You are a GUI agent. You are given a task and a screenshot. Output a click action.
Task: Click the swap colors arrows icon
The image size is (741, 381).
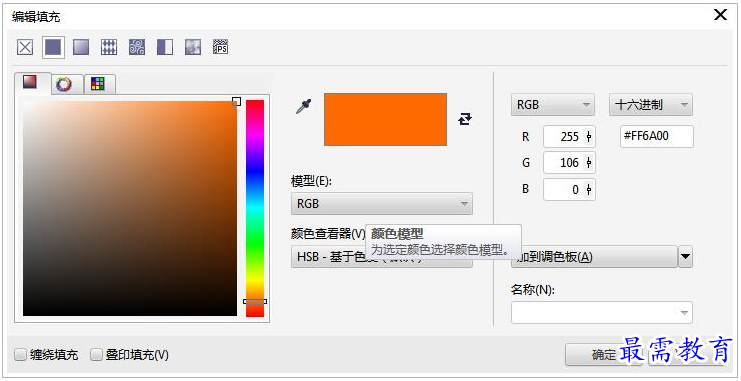tap(465, 119)
